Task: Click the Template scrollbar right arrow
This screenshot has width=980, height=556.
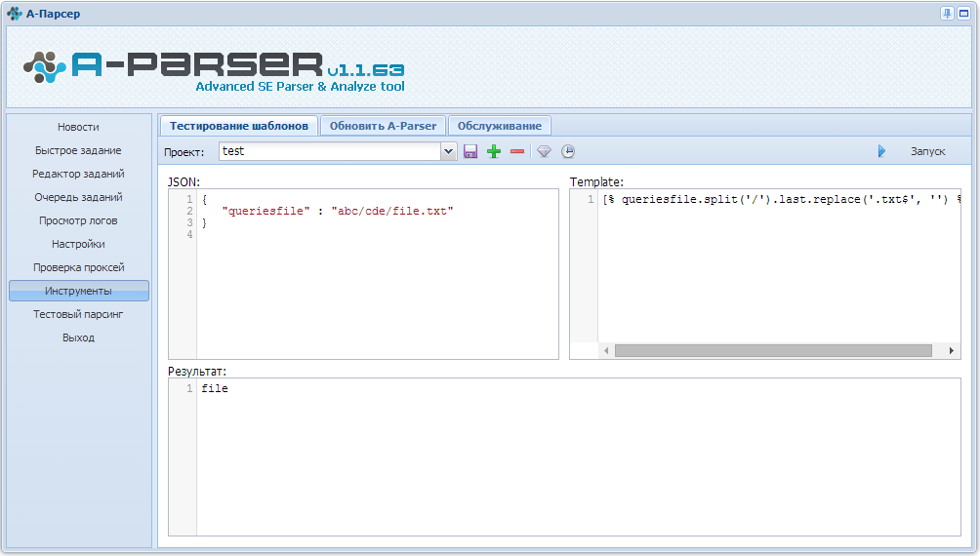Action: 952,350
